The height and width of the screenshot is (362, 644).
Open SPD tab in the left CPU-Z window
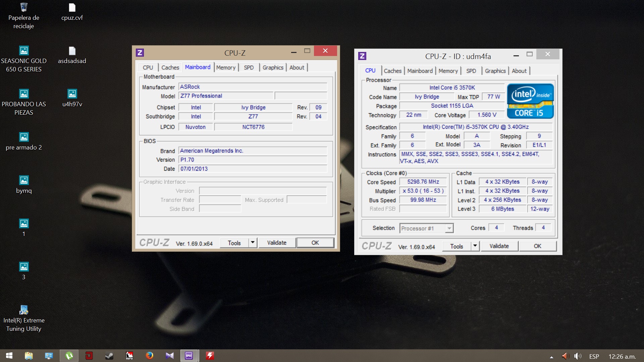pyautogui.click(x=249, y=67)
